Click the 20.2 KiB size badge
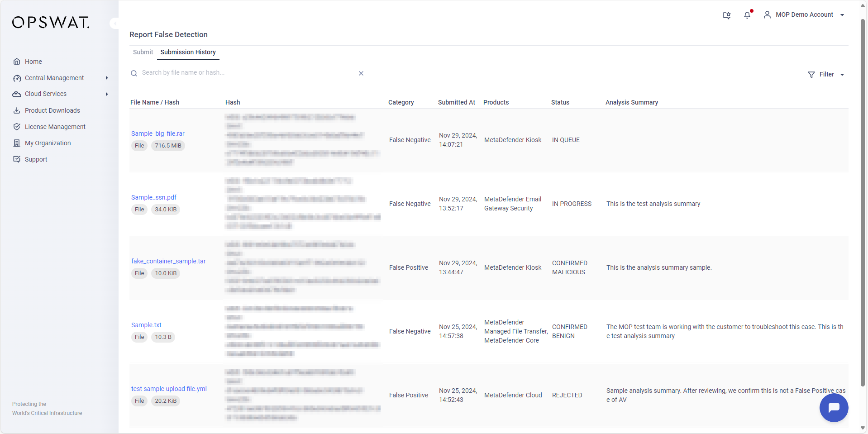 pos(166,401)
